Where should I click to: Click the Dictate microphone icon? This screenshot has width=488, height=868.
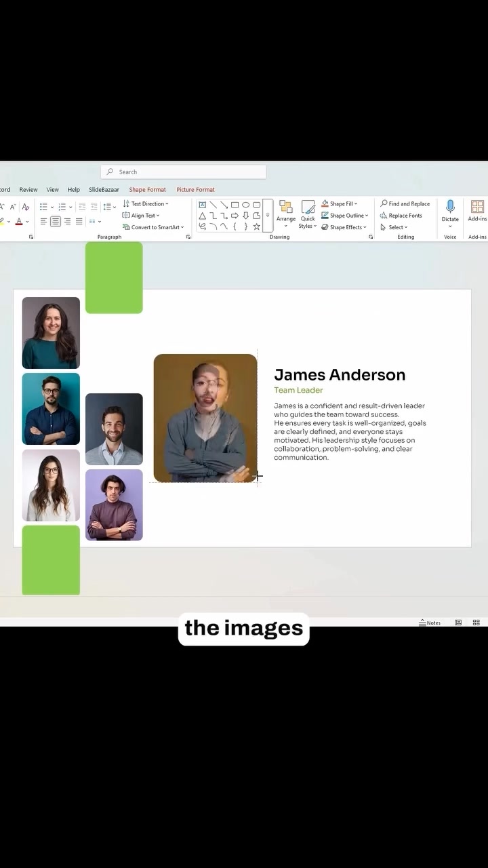click(x=450, y=206)
